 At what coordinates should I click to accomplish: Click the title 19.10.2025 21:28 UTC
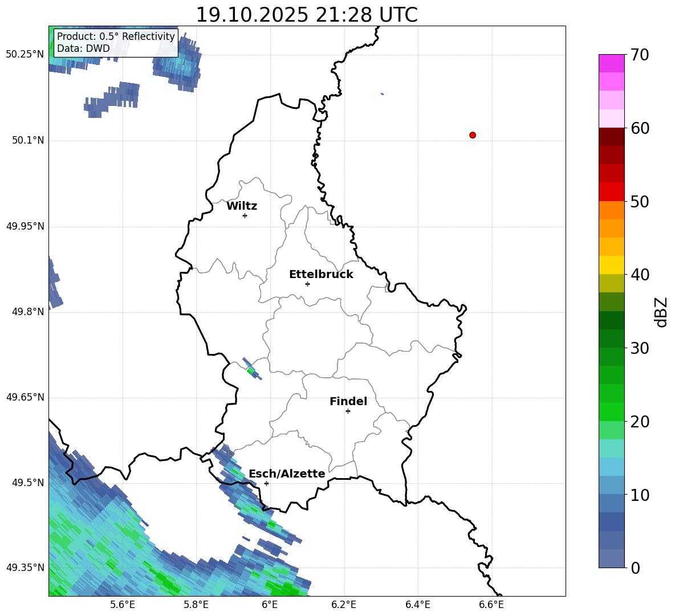click(307, 15)
